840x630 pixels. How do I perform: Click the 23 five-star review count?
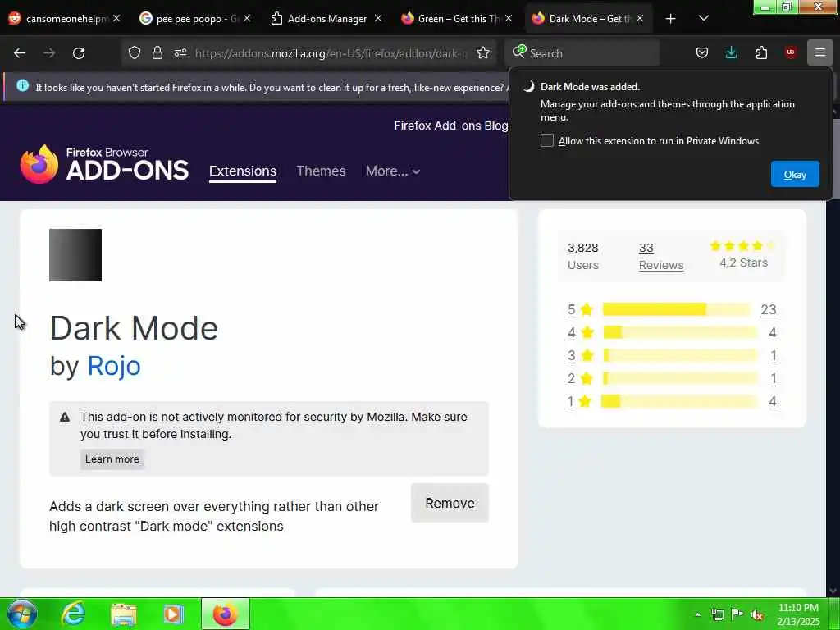tap(769, 309)
